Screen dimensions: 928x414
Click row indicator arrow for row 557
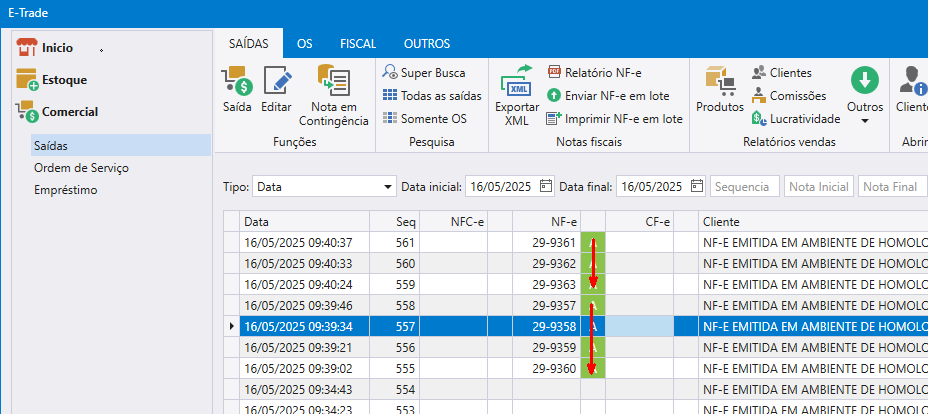[x=231, y=326]
